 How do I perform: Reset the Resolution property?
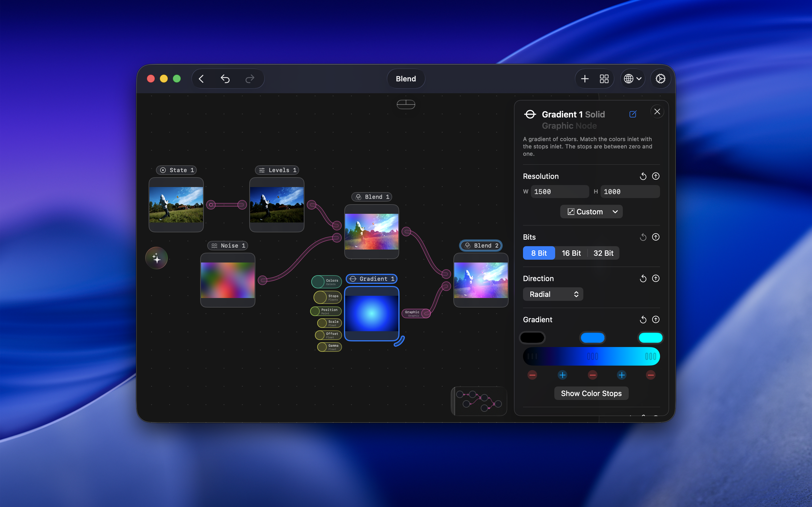point(643,176)
